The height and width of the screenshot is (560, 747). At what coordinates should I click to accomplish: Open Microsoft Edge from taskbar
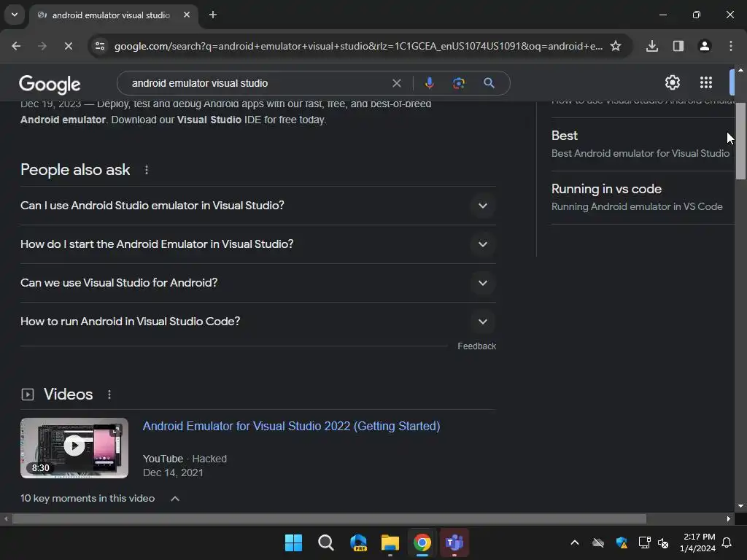coord(358,542)
